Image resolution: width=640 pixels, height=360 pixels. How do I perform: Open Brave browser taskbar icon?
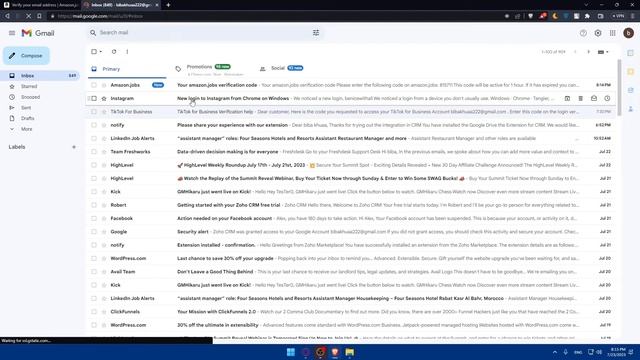(x=335, y=352)
